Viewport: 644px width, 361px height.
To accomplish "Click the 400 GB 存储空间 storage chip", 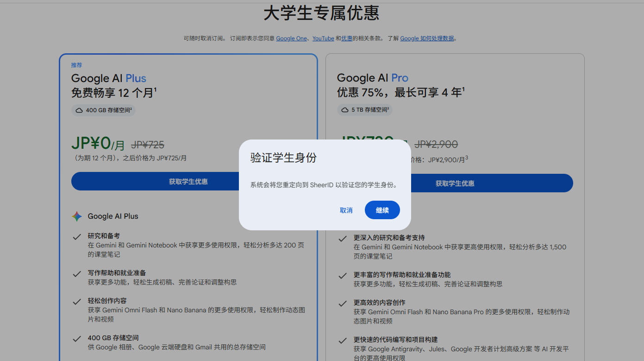I will click(103, 110).
